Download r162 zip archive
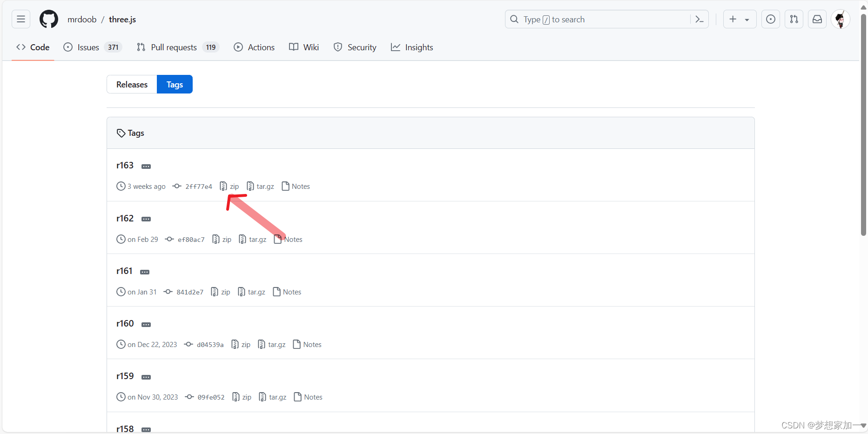 click(222, 239)
